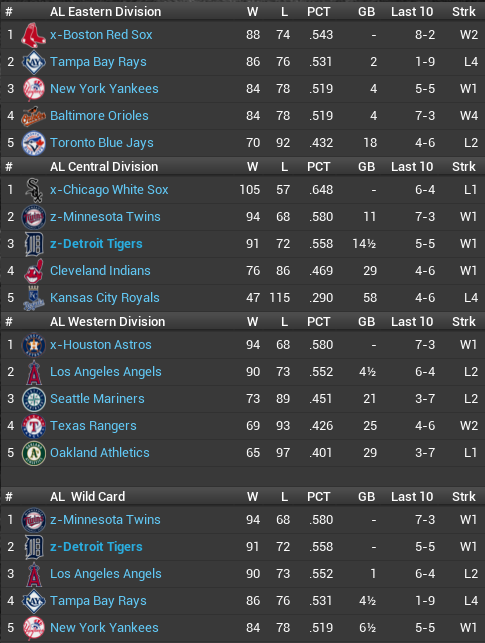Click the Kansas City Royals logo icon
Viewport: 485px width, 643px height.
pos(34,298)
